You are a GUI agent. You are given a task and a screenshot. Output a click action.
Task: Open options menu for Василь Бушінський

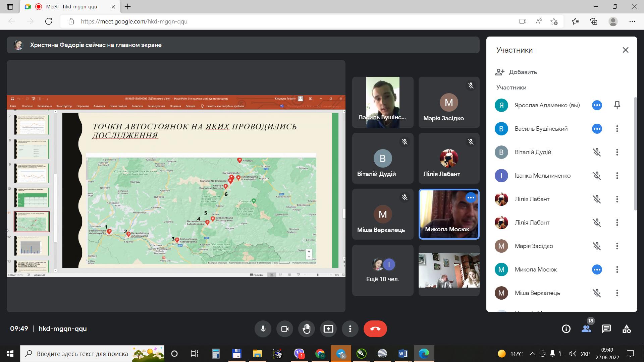(x=617, y=129)
